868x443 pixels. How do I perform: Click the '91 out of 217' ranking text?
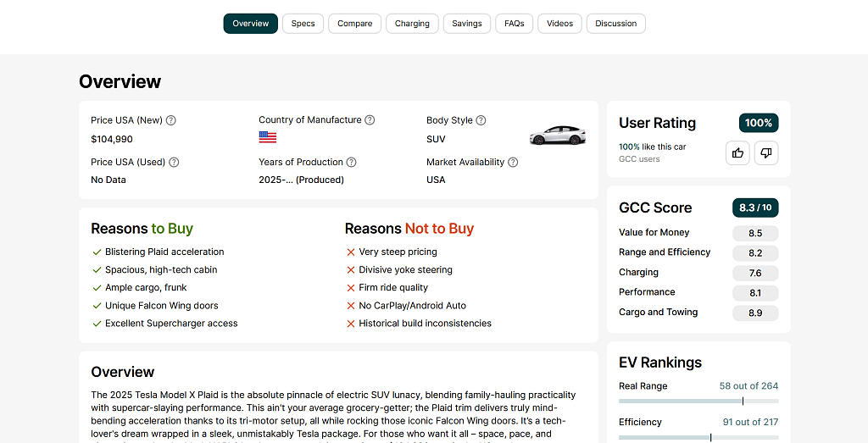click(x=750, y=422)
